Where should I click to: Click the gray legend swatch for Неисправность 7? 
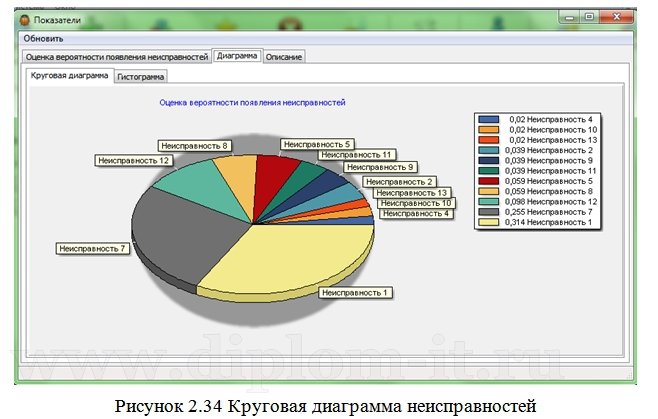(x=489, y=212)
